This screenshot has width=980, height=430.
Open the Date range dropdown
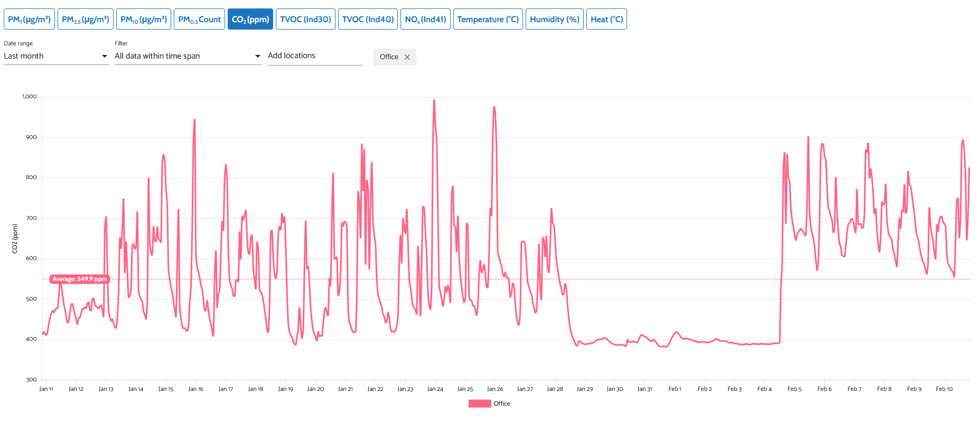coord(55,56)
